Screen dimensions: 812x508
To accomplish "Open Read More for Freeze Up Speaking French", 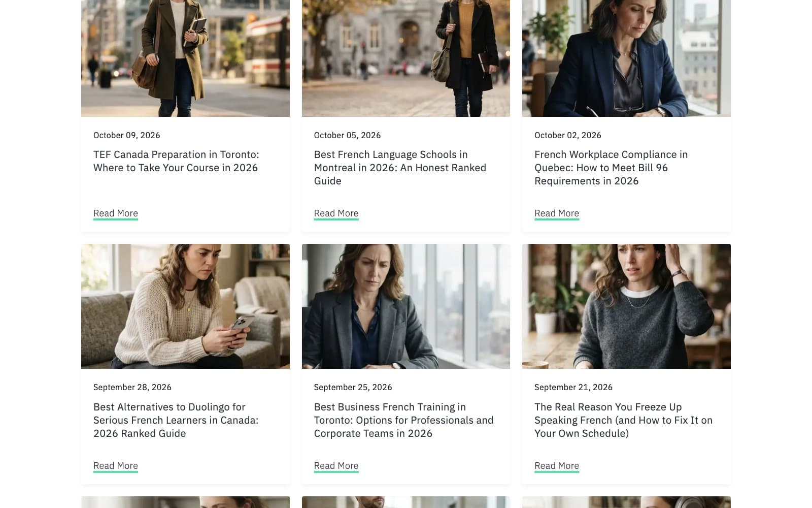I will pos(557,466).
